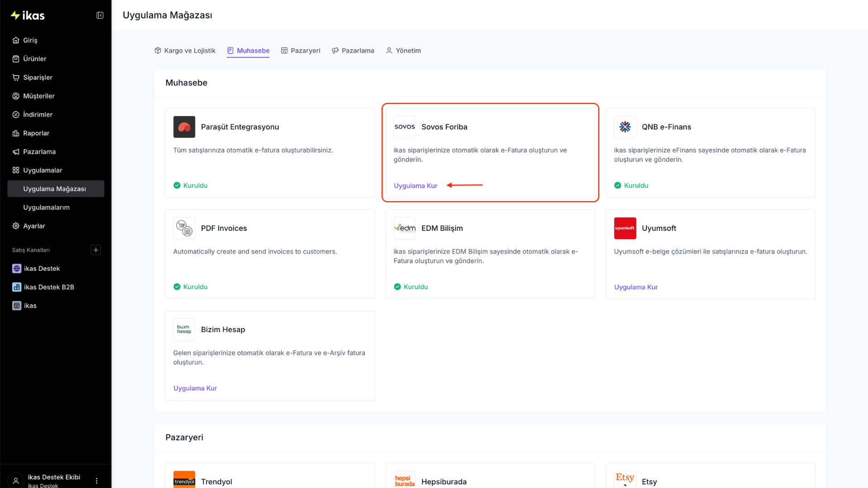The image size is (868, 488).
Task: Open the Trendyol app title
Action: pos(217,482)
